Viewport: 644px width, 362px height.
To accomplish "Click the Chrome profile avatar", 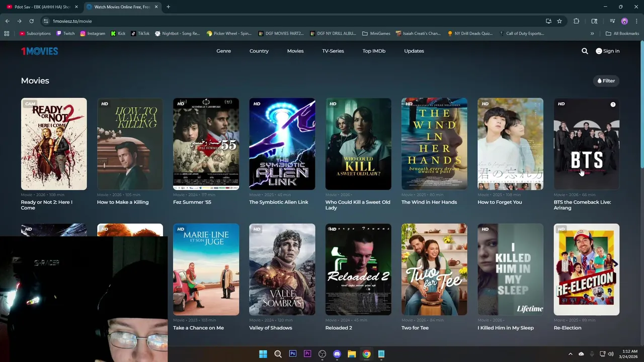I will [x=624, y=21].
